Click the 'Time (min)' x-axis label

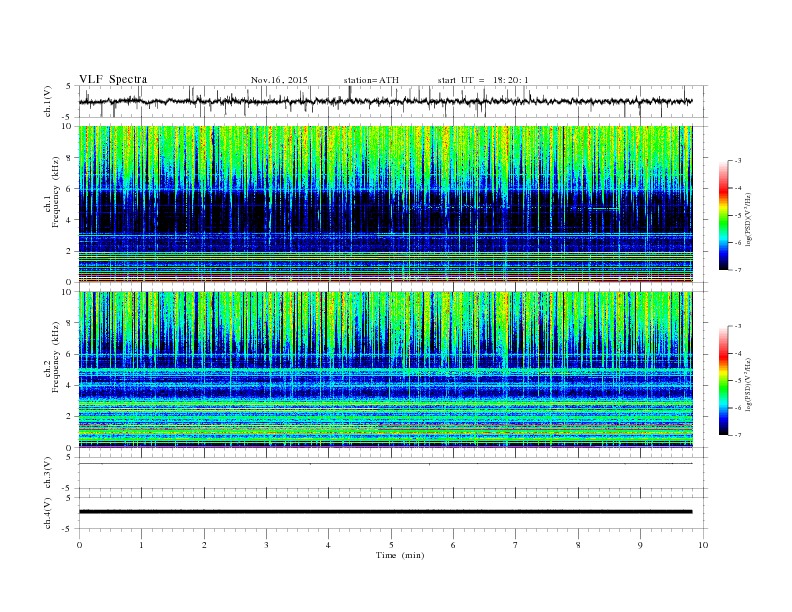400,555
